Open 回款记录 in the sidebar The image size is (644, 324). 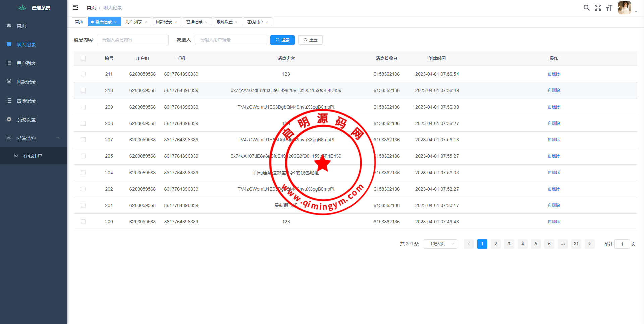point(26,82)
